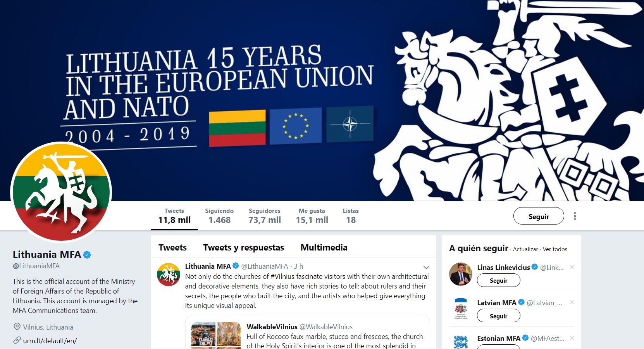Click the verified badge next to Lithuania MFA name
The width and height of the screenshot is (644, 349).
coord(87,255)
